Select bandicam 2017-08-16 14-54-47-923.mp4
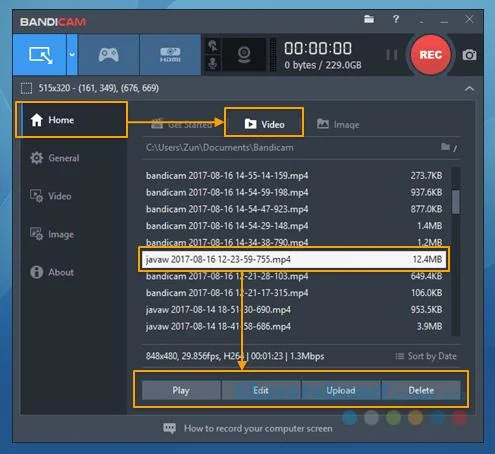Image resolution: width=495 pixels, height=454 pixels. [294, 209]
